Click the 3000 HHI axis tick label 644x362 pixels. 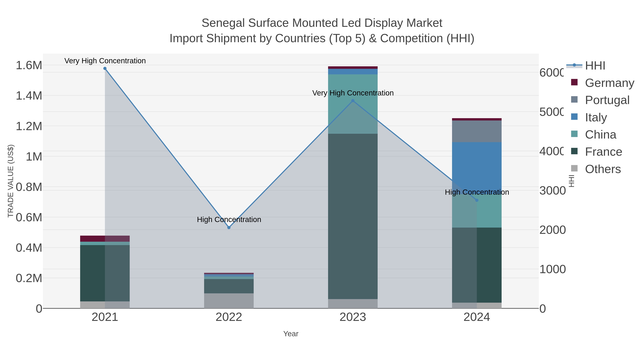[x=553, y=191]
